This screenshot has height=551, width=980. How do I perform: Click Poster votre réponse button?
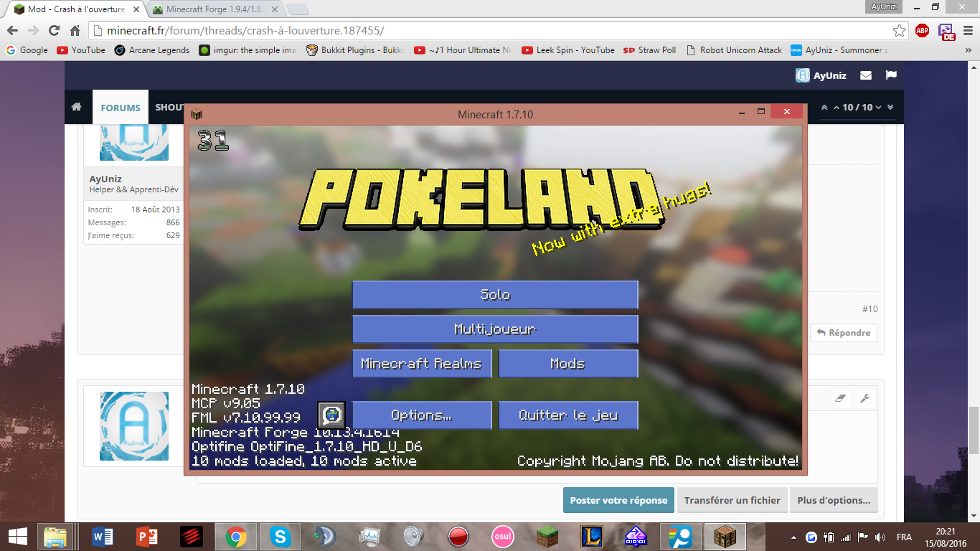[618, 500]
